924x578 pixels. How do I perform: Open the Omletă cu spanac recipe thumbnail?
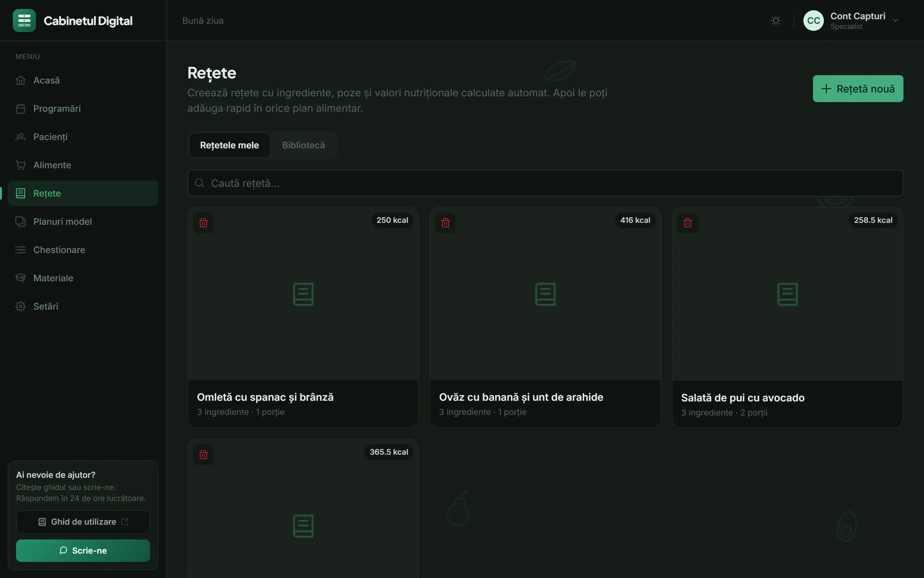(303, 294)
